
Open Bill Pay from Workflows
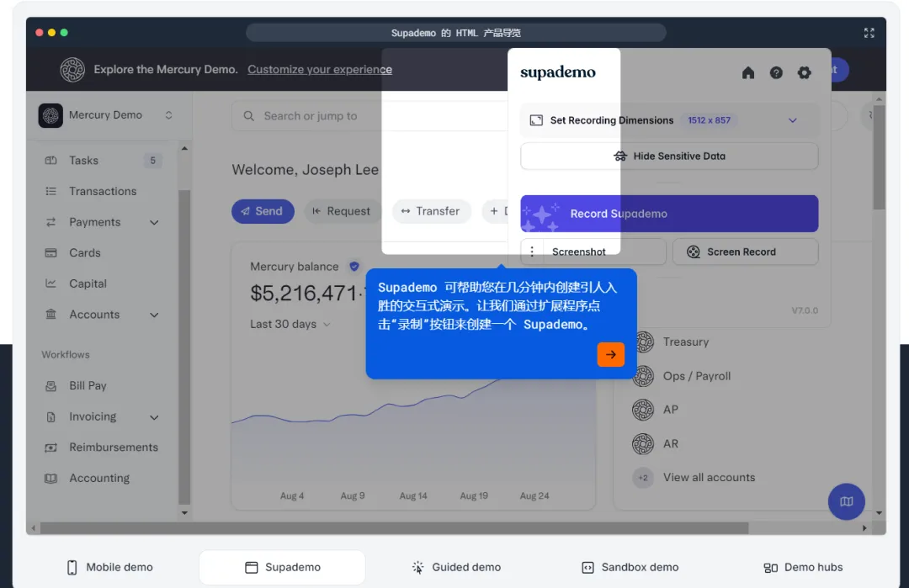(87, 385)
